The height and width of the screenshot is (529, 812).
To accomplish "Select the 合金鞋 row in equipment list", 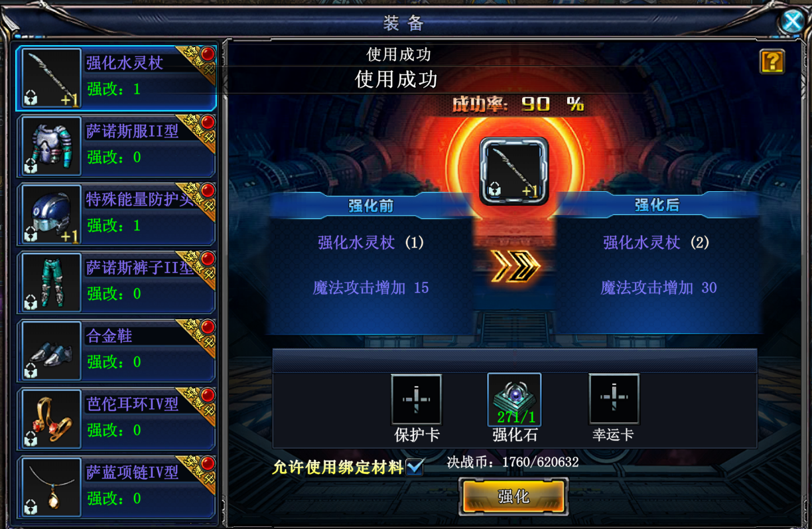I will click(116, 351).
